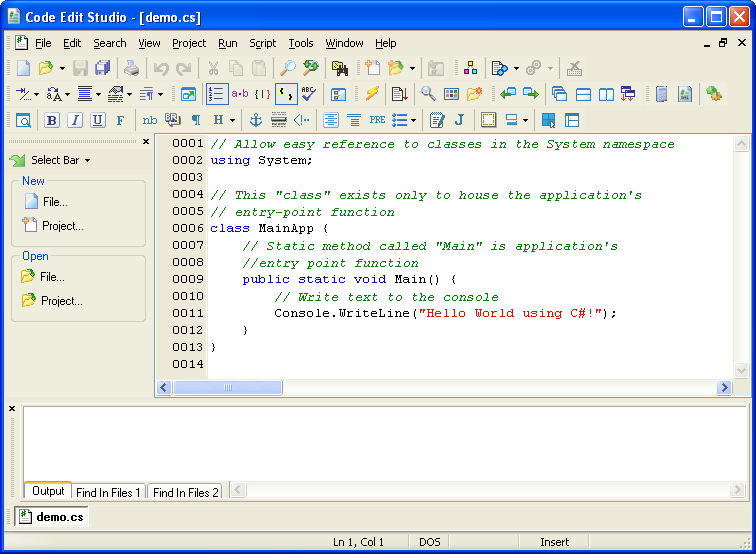Viewport: 756px width, 554px height.
Task: Click Open Project... in side panel
Action: [61, 301]
